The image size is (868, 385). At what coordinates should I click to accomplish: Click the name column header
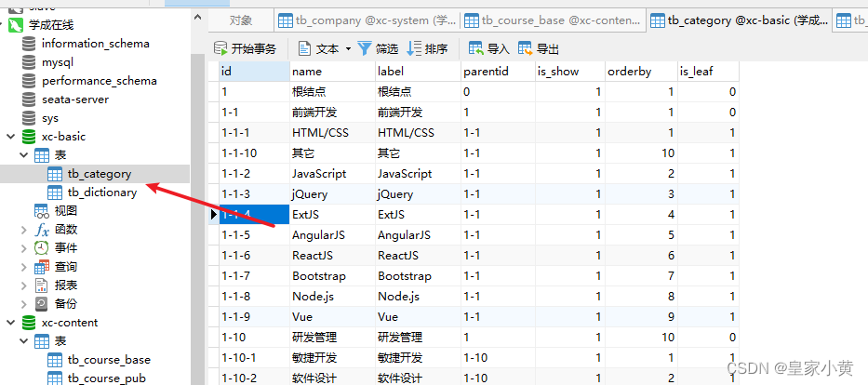tap(332, 72)
